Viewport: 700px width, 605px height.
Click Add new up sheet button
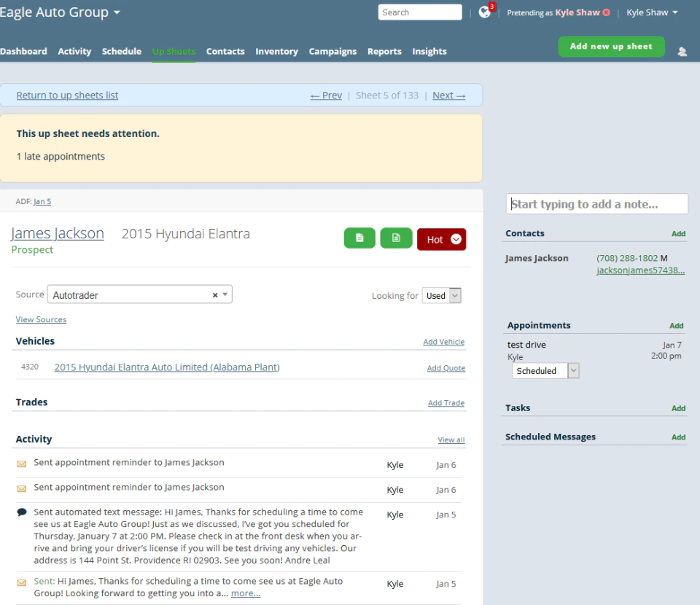[x=611, y=47]
